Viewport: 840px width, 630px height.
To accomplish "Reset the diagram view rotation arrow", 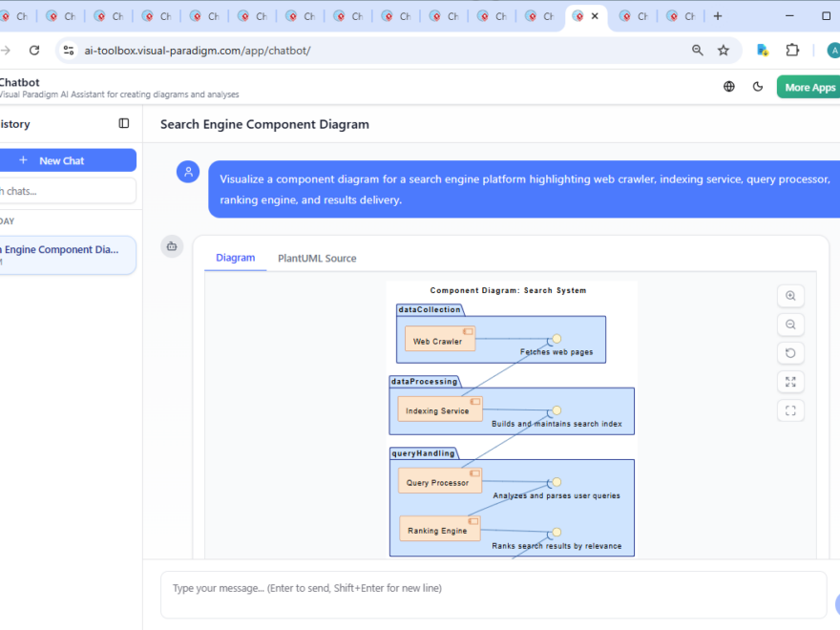I will (790, 353).
